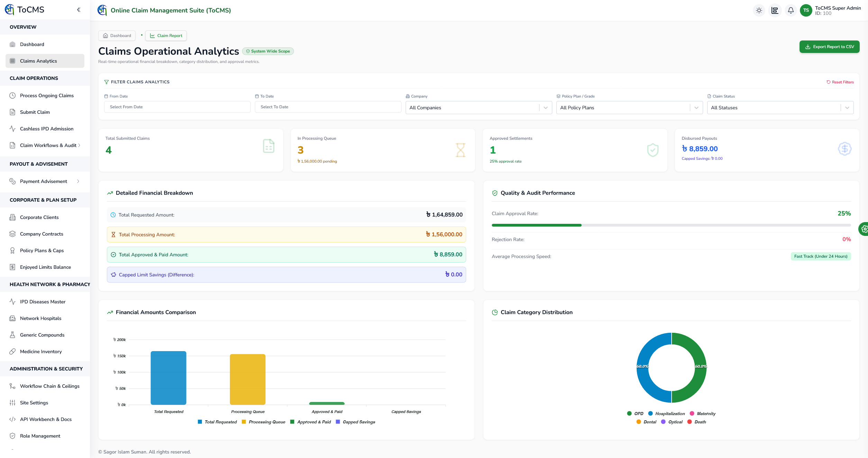The height and width of the screenshot is (458, 868).
Task: Open notifications bell icon
Action: point(791,10)
